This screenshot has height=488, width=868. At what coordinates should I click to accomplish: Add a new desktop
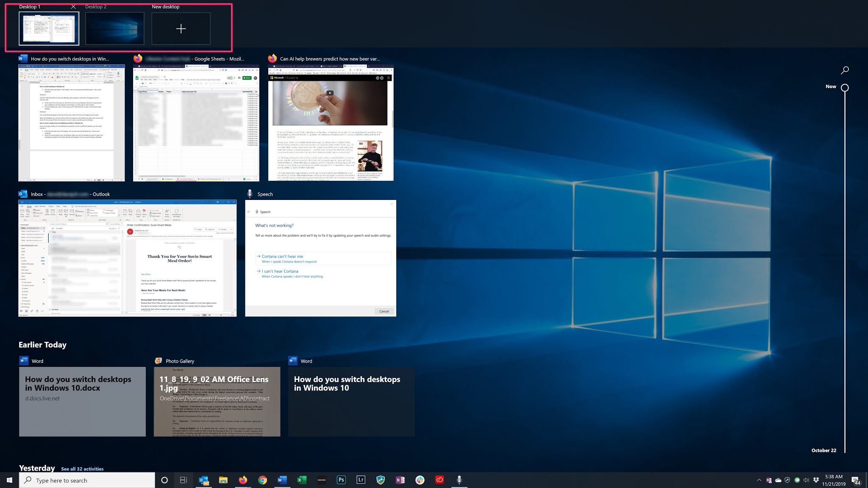[181, 28]
